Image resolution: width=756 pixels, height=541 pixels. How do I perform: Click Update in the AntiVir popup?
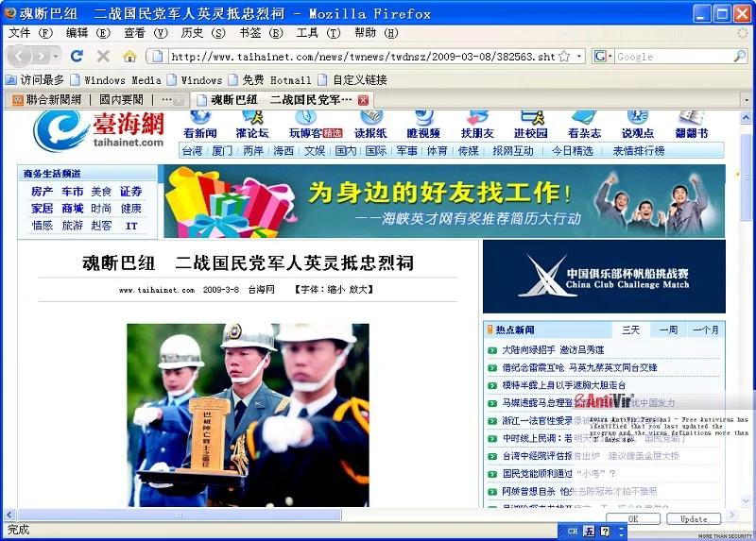pos(694,519)
